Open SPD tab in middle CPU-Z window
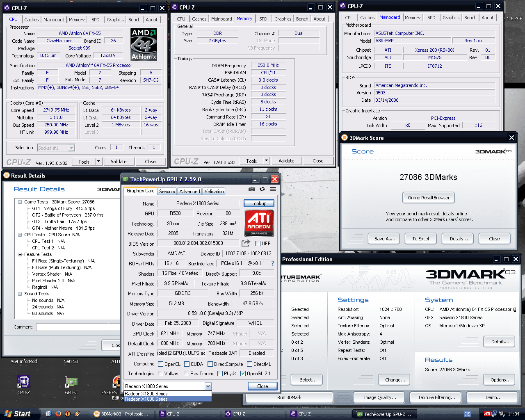Viewport: 525px width, 420px height. (263, 19)
